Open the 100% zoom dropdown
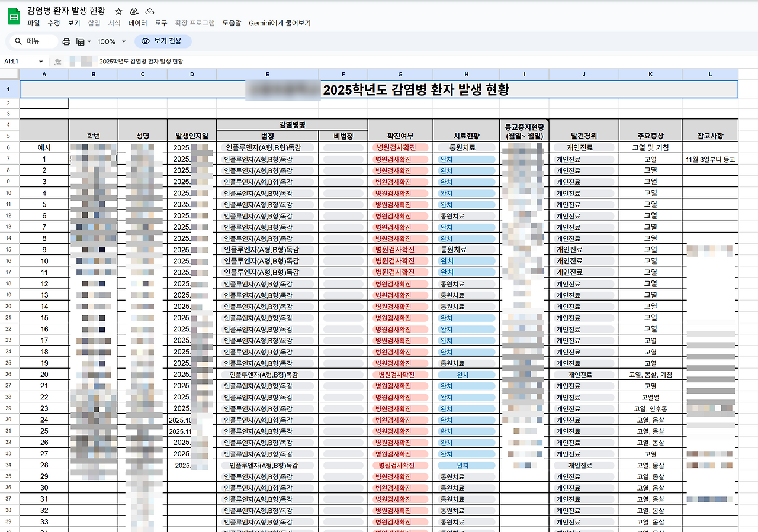 [112, 41]
